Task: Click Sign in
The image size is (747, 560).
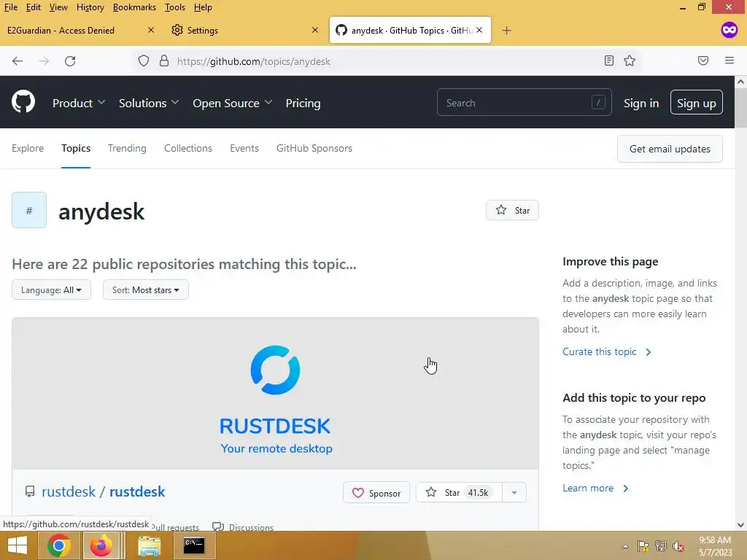Action: tap(641, 103)
